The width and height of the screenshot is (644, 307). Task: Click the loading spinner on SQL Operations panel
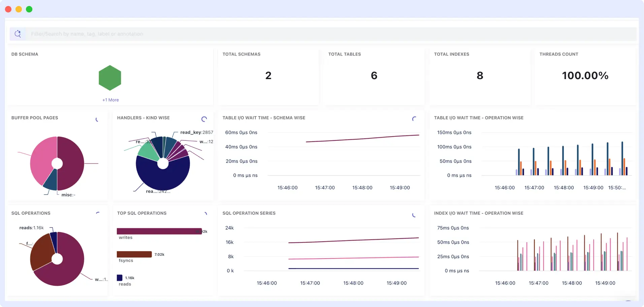point(98,213)
